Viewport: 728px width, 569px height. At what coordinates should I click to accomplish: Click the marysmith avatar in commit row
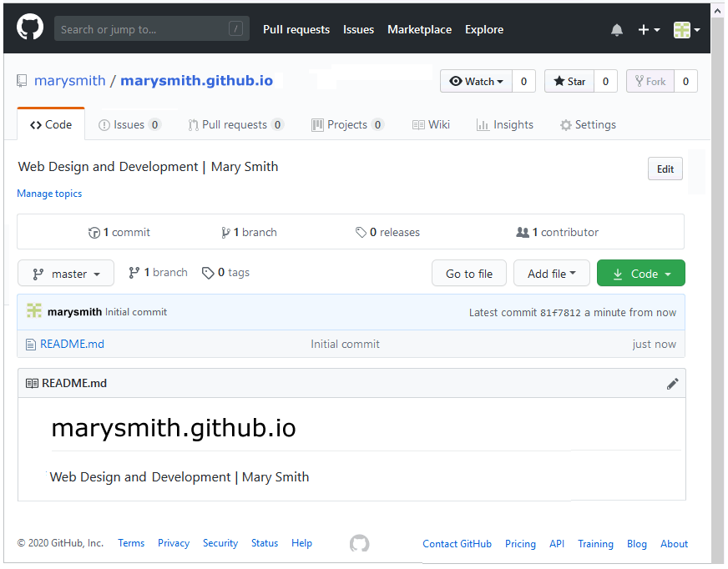34,311
